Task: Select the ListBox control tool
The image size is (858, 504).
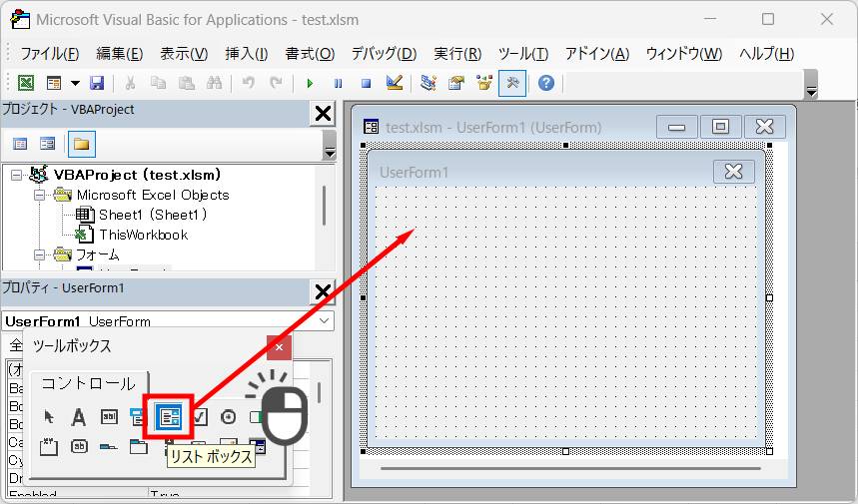Action: point(169,417)
